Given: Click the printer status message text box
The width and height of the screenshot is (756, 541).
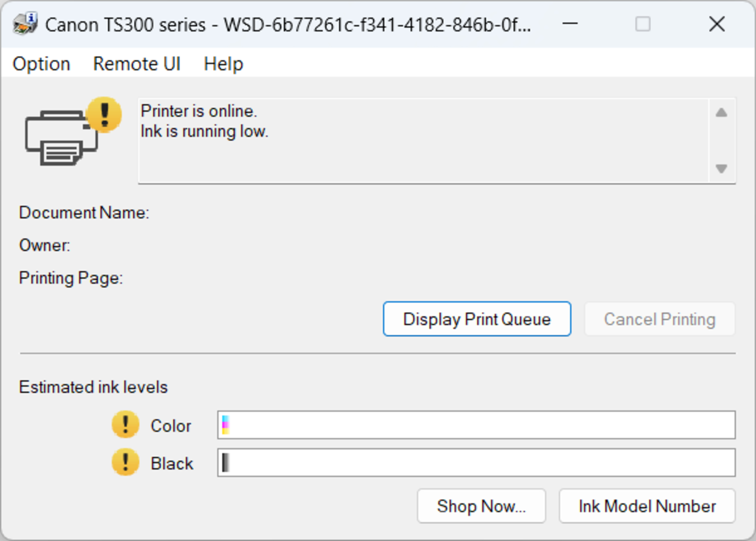Looking at the screenshot, I should point(423,141).
